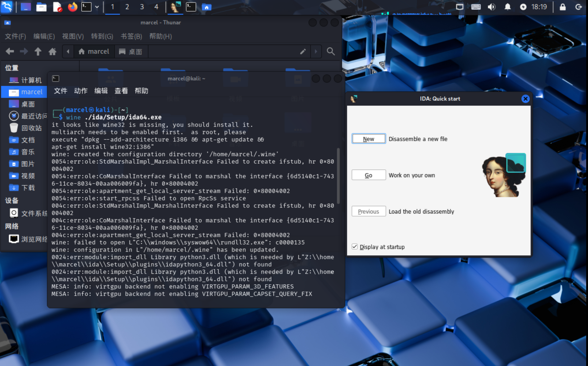Click the lock screen icon in panel
The height and width of the screenshot is (366, 588).
562,7
